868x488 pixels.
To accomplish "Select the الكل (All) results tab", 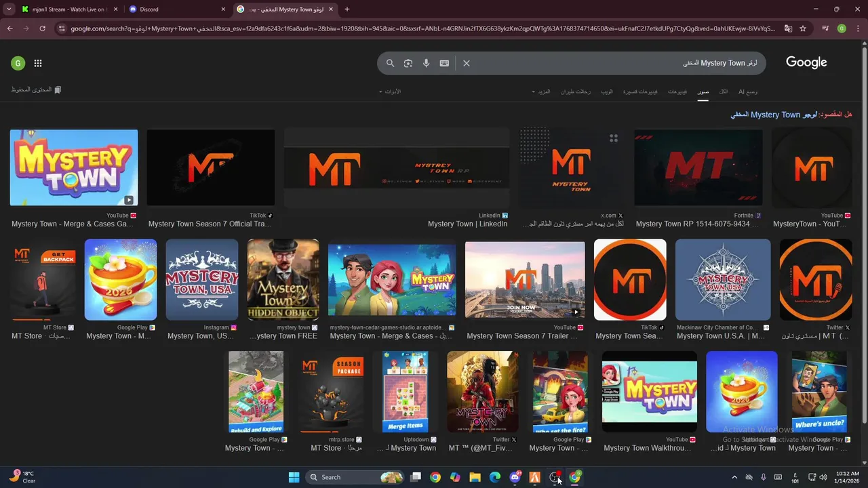I will point(724,91).
